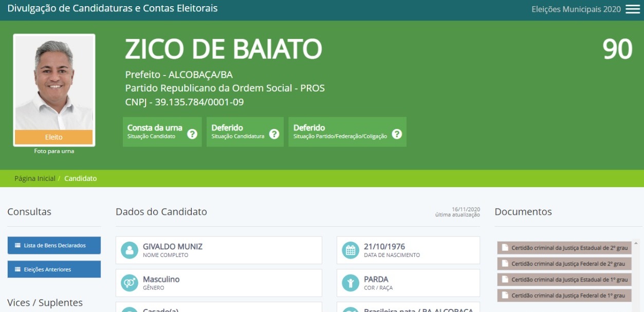Open Certidão criminal Justiça Federal 1º grau
The height and width of the screenshot is (312, 644).
click(x=564, y=296)
